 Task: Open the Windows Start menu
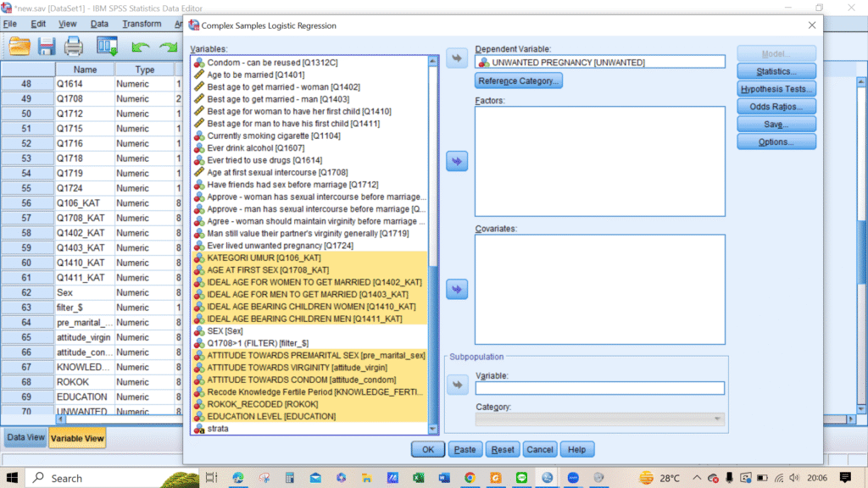point(14,478)
